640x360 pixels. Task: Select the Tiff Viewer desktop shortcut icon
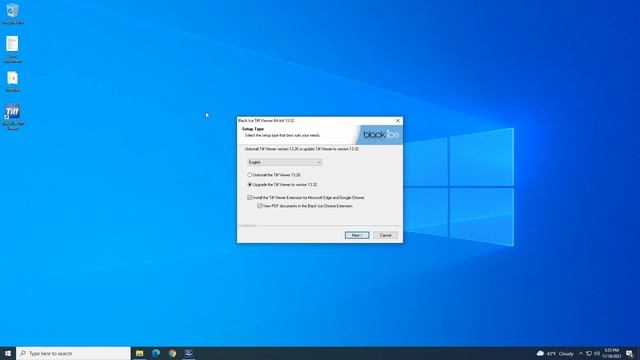click(x=13, y=118)
